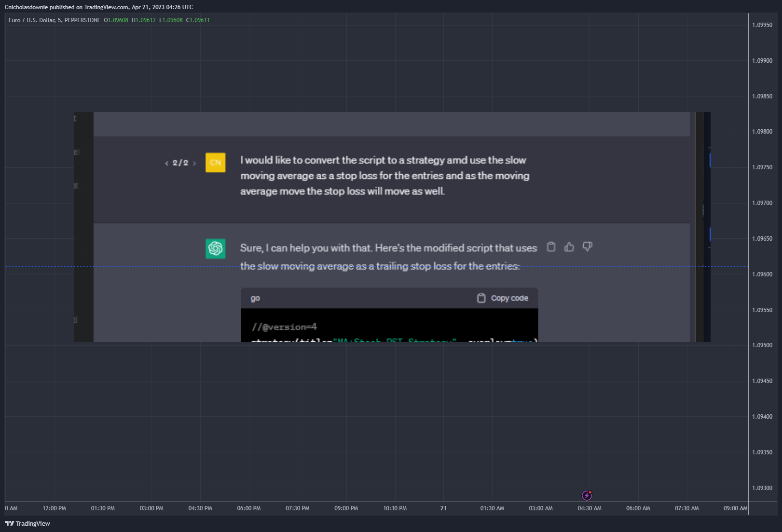Screen dimensions: 782x532
Task: Click the Euro / U.S. Dollar symbol title
Action: click(x=55, y=20)
